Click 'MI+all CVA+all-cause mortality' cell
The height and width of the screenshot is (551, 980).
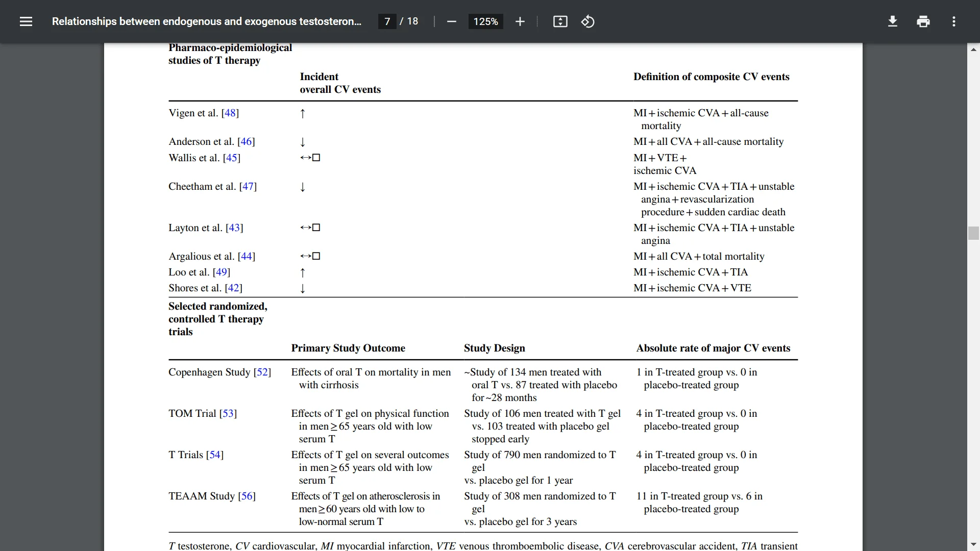[x=708, y=141]
